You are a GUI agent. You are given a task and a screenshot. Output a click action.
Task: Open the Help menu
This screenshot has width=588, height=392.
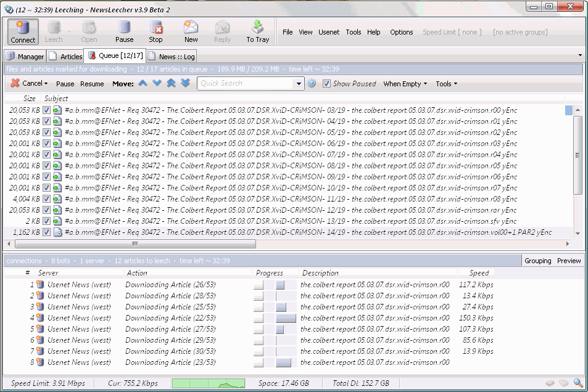coord(373,32)
